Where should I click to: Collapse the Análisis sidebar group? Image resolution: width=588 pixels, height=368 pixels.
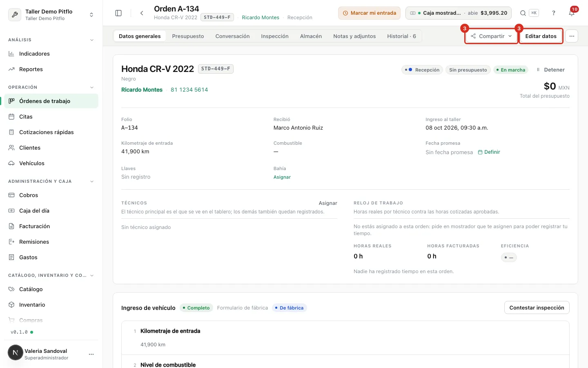[x=92, y=40]
